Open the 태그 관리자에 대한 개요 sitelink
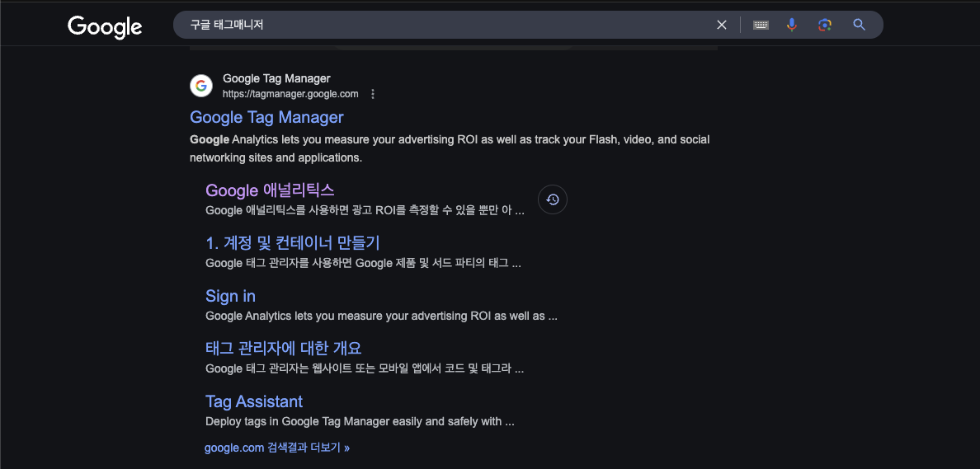Viewport: 980px width, 469px height. [284, 348]
